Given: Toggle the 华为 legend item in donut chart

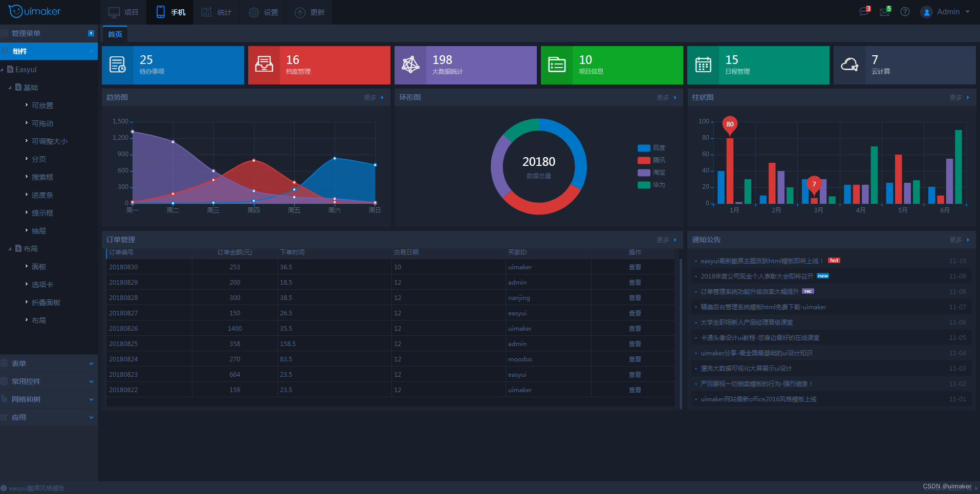Looking at the screenshot, I should (651, 185).
